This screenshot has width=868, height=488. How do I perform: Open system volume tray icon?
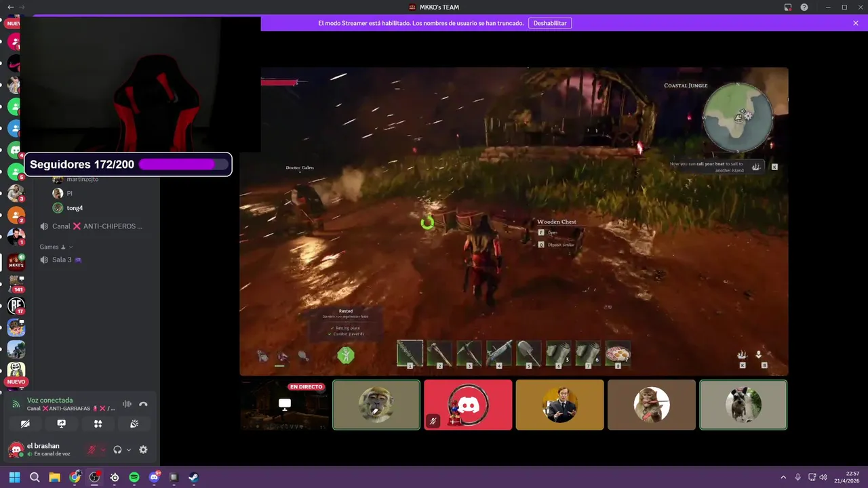tap(823, 477)
